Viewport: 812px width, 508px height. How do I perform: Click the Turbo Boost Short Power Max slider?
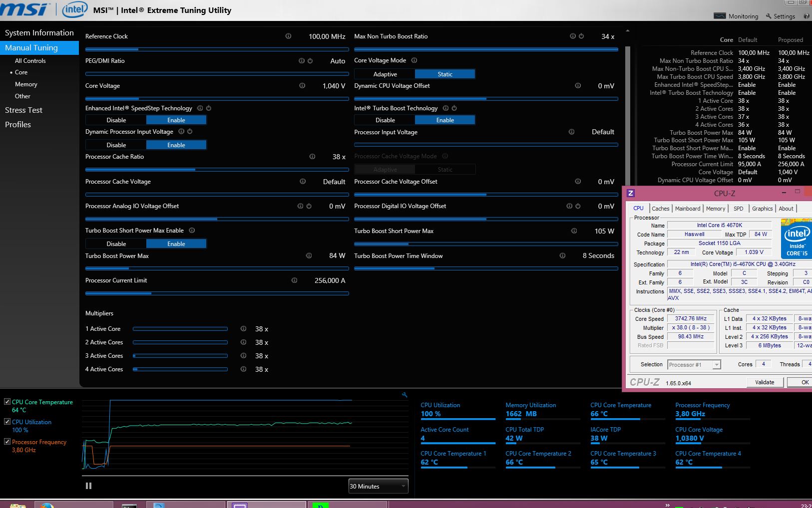coord(486,244)
